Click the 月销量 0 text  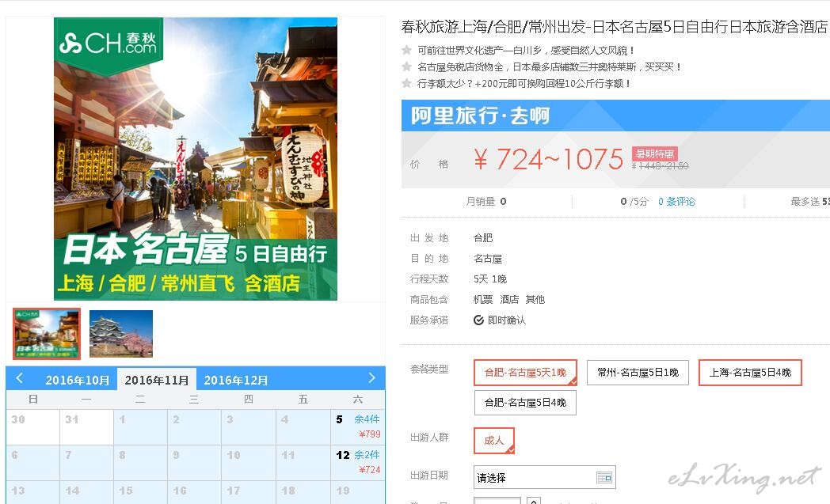pyautogui.click(x=486, y=202)
